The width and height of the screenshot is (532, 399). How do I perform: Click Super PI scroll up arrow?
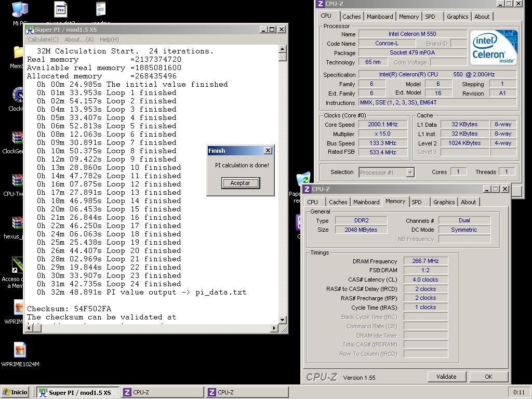[x=282, y=49]
